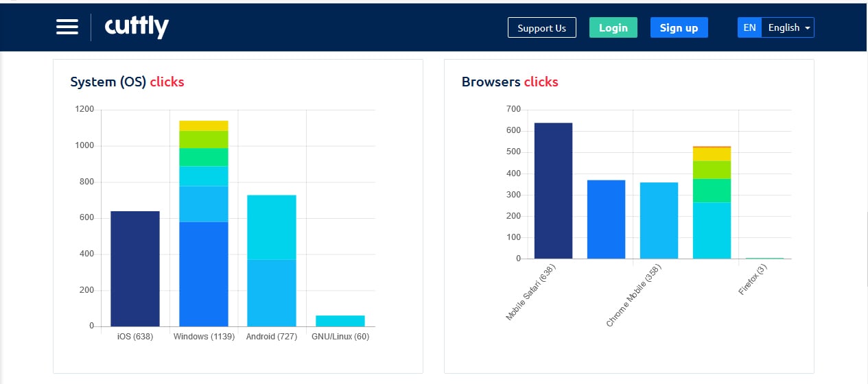Click the Mobile Safari bar in Browsers chart
Viewport: 868px width, 384px height.
pos(553,191)
